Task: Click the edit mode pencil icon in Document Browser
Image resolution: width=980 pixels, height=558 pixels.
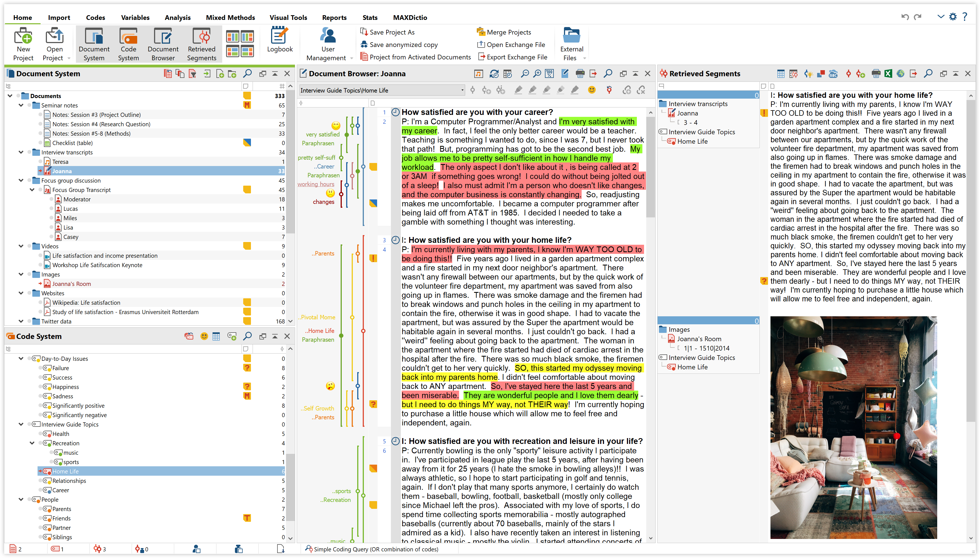Action: 565,73
